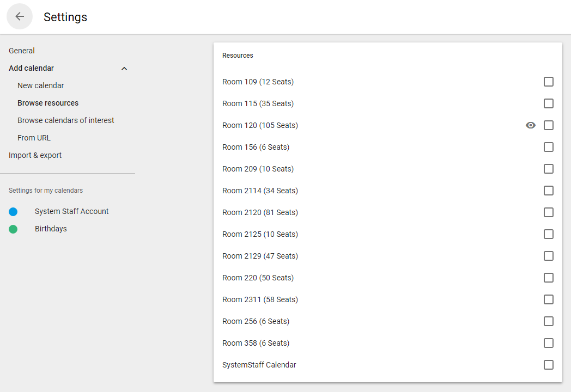Check the SystemStaff Calendar checkbox

(x=549, y=365)
